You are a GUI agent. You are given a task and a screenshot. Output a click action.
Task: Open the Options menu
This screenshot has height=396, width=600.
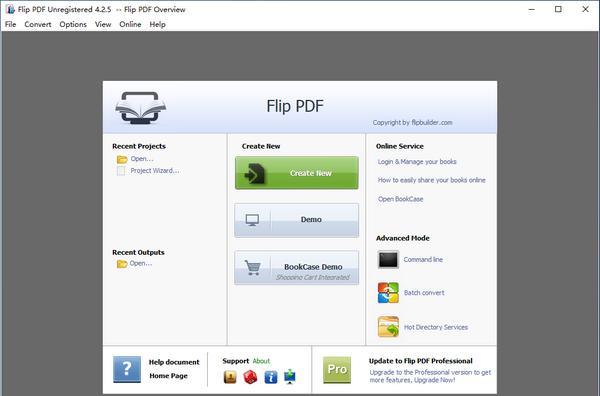pos(73,24)
